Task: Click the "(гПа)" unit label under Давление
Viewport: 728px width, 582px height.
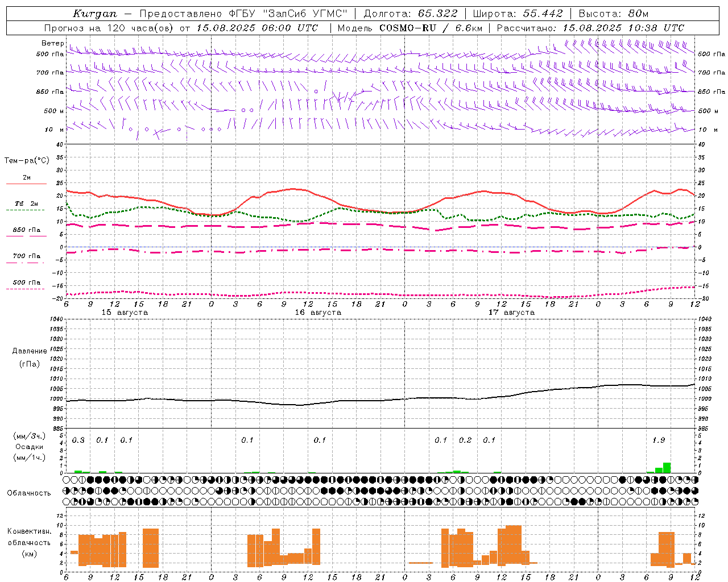Action: (29, 364)
